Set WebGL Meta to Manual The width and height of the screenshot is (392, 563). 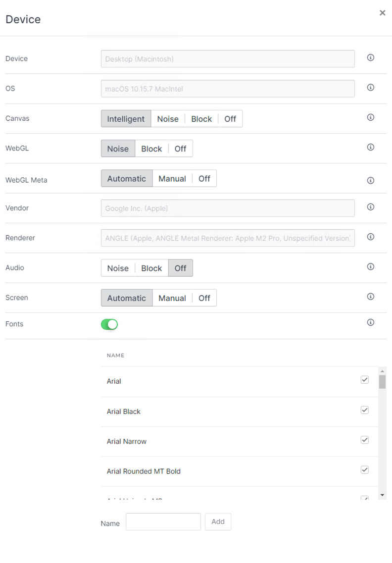pos(172,178)
